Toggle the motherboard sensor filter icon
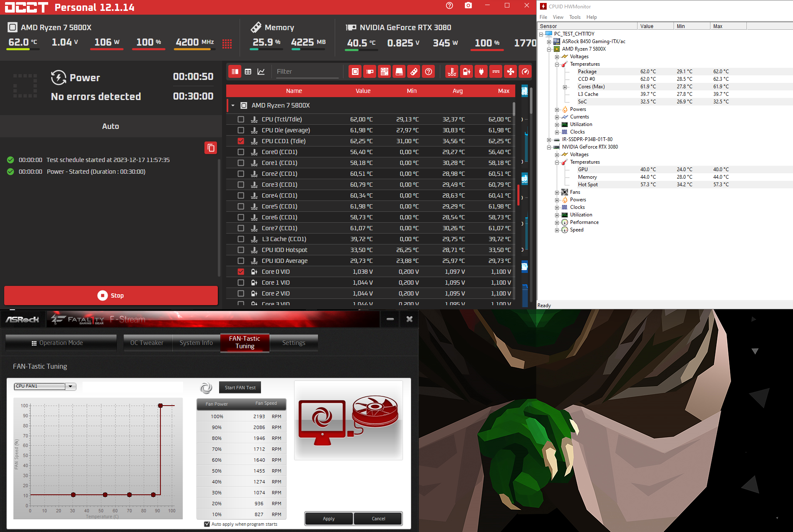The height and width of the screenshot is (532, 793). 385,72
